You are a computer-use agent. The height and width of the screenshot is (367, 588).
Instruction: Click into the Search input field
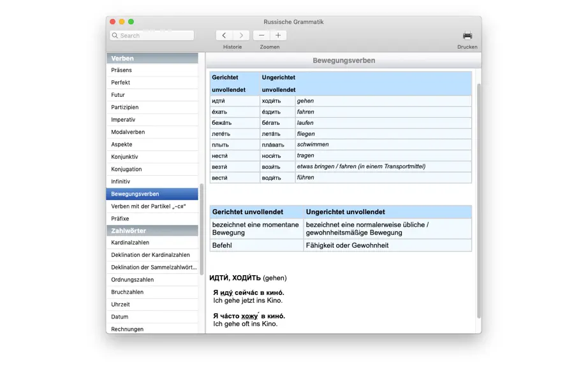152,35
